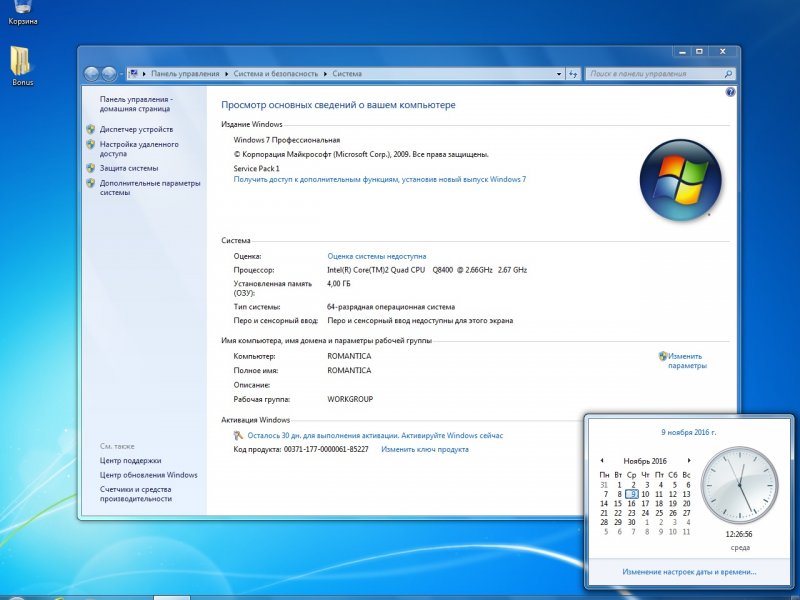800x600 pixels.
Task: Click the 64-разрядная операционная система value
Action: point(391,307)
